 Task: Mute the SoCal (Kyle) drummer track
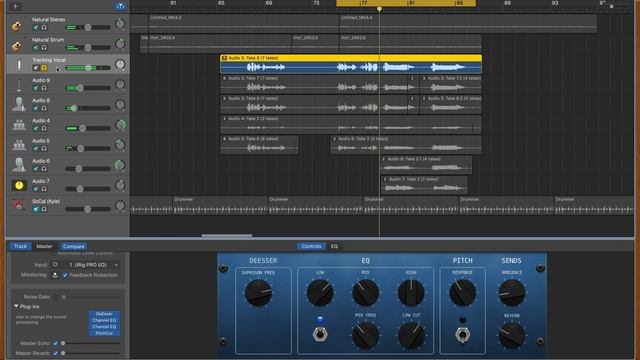click(36, 209)
